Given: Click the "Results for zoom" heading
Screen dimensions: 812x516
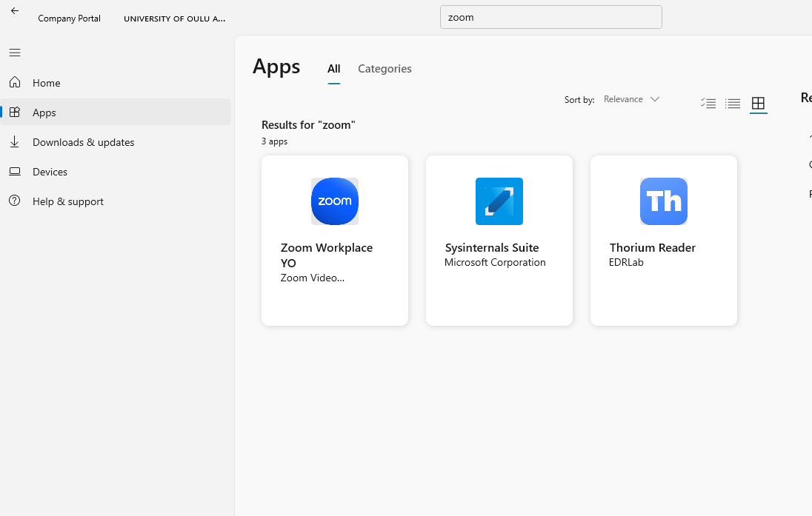Looking at the screenshot, I should [x=308, y=124].
